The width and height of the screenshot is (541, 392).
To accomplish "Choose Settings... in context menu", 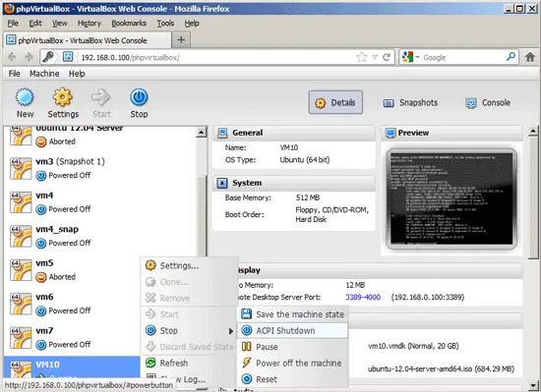I will 189,265.
